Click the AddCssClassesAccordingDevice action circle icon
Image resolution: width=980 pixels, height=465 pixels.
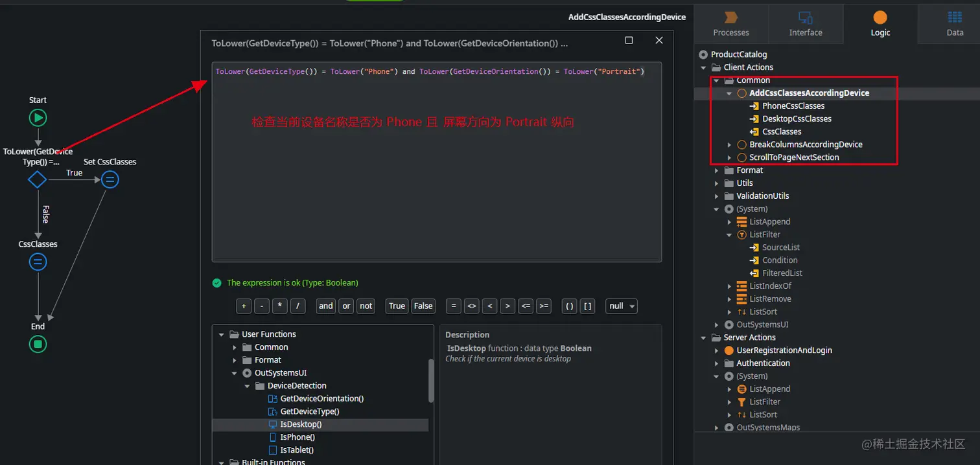[x=741, y=93]
